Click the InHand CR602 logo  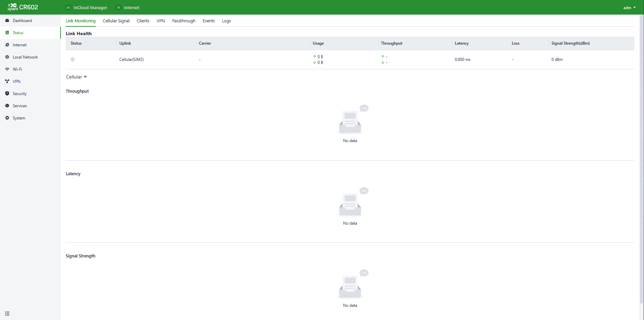pyautogui.click(x=23, y=7)
